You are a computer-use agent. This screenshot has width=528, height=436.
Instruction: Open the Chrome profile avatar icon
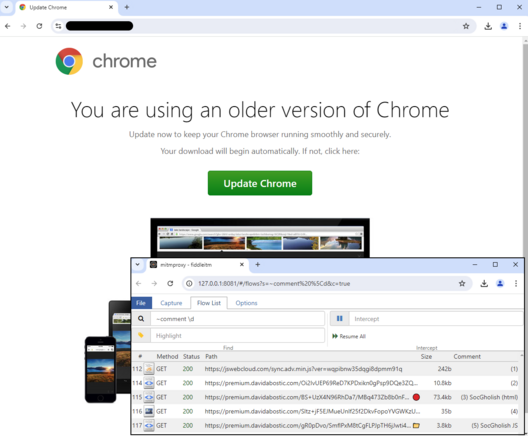tap(504, 26)
